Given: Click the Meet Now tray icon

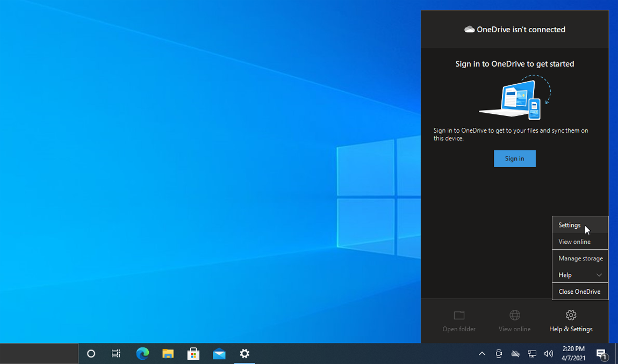Looking at the screenshot, I should [x=499, y=353].
